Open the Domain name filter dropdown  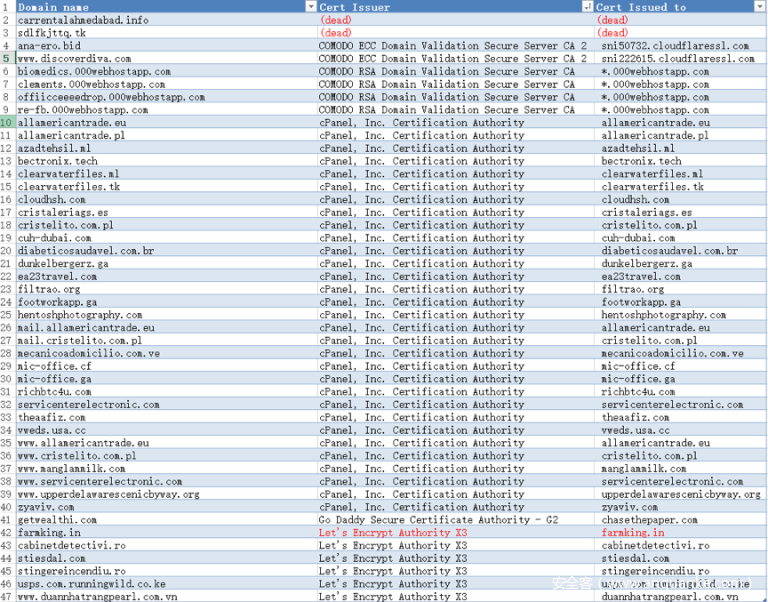tap(310, 7)
